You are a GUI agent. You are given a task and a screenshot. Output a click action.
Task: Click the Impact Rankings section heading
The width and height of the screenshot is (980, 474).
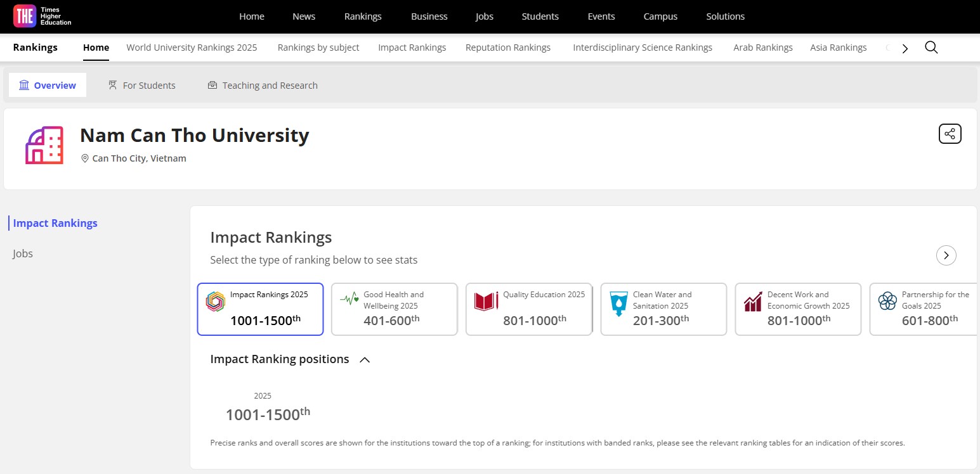pos(271,238)
